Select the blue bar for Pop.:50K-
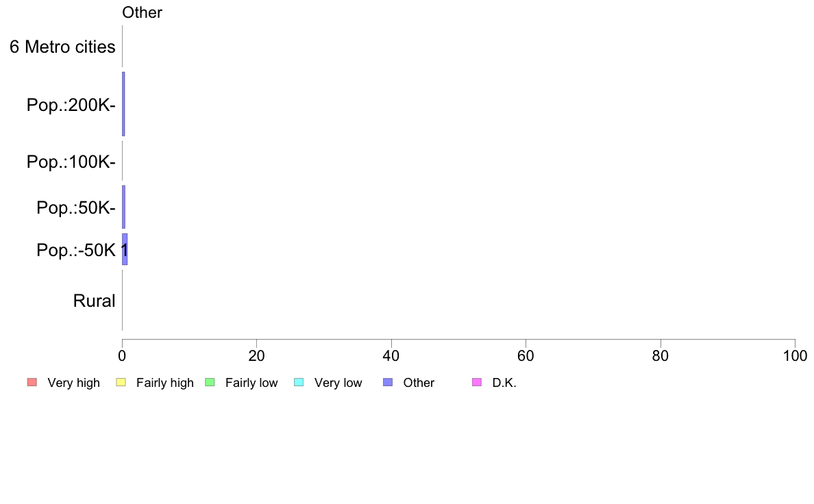Image resolution: width=814 pixels, height=504 pixels. pyautogui.click(x=123, y=207)
